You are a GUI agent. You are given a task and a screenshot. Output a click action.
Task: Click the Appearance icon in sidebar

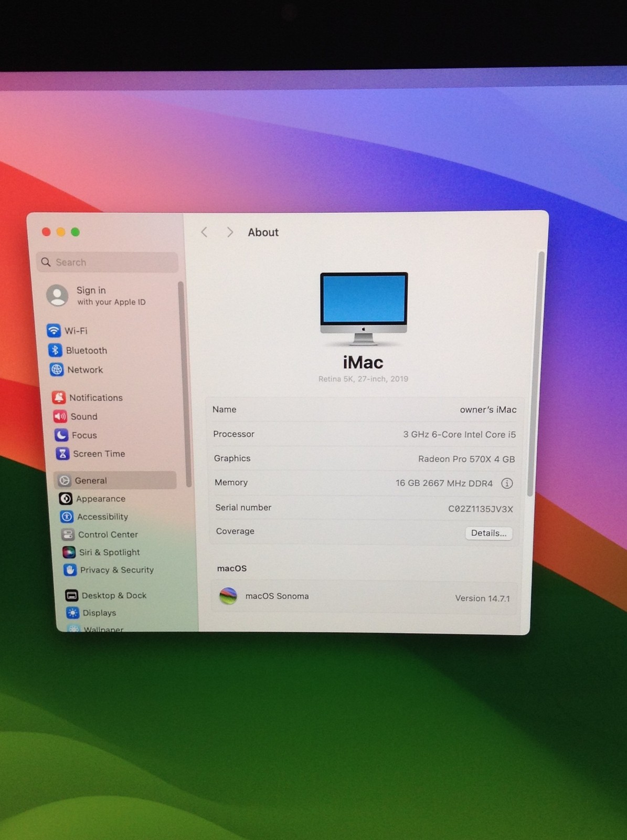(66, 499)
